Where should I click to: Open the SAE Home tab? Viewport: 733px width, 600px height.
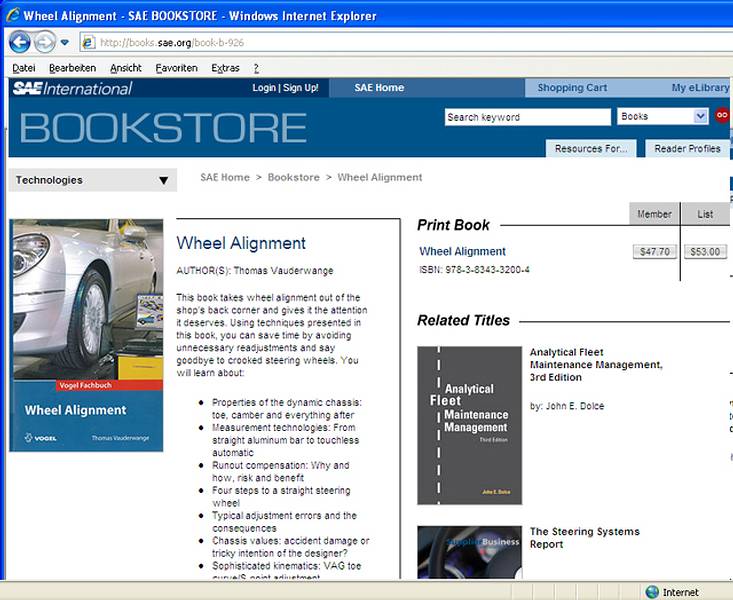[379, 87]
